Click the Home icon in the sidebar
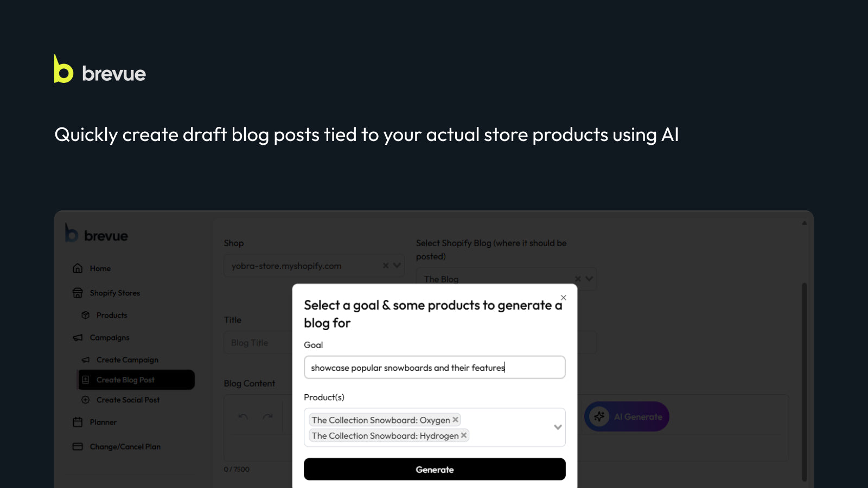 tap(78, 268)
